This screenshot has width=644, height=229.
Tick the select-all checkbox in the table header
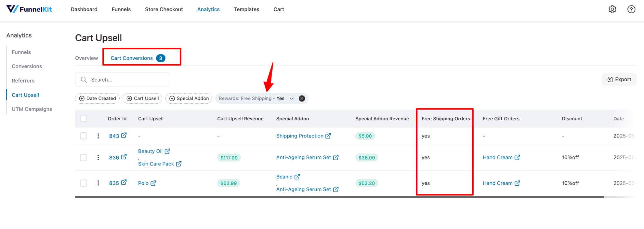[83, 118]
